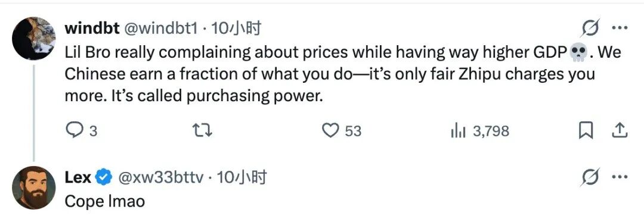Retweet windbt's post about purchasing power
The image size is (644, 219).
click(x=203, y=132)
